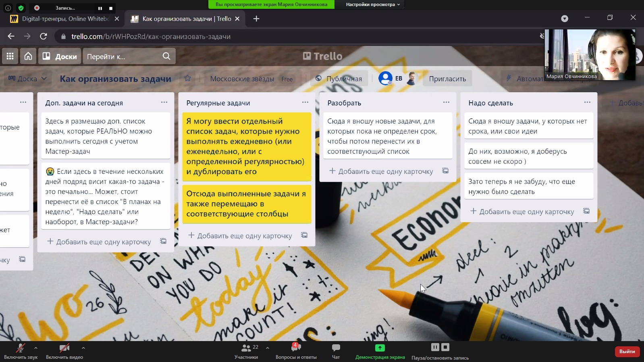Open the Доски boards menu

[x=60, y=56]
